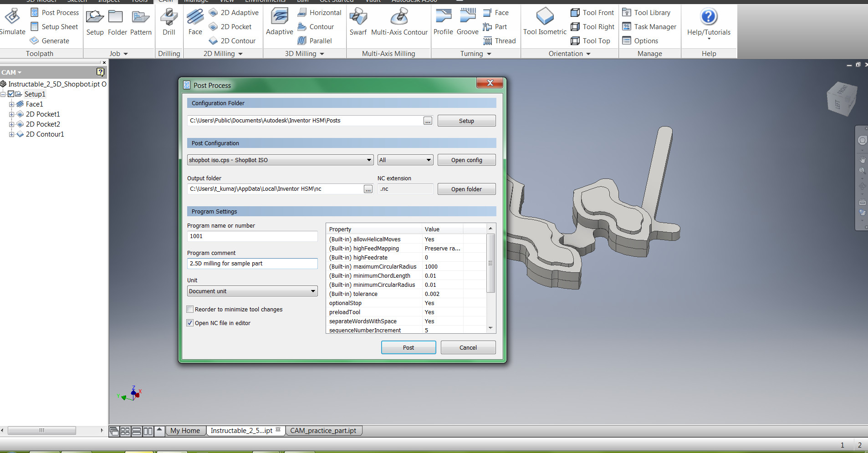This screenshot has width=868, height=453.
Task: Expand the Face1 tree node
Action: (x=11, y=104)
